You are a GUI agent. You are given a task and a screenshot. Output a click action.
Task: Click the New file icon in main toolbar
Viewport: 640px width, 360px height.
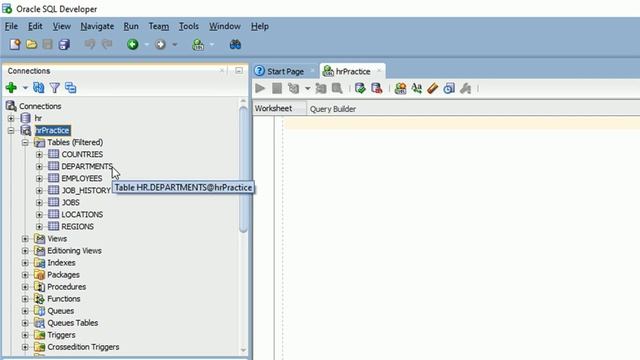[15, 44]
